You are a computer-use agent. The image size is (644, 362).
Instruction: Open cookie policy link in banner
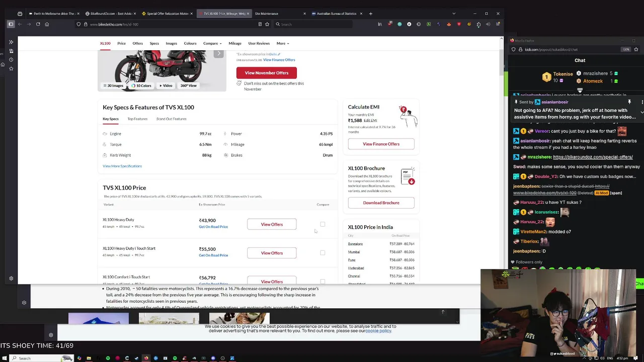pos(378,331)
